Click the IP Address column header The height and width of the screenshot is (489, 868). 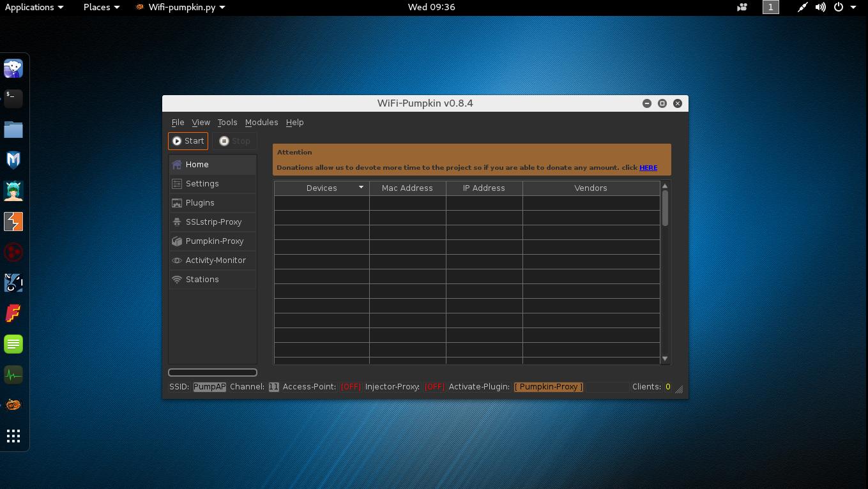(x=484, y=188)
